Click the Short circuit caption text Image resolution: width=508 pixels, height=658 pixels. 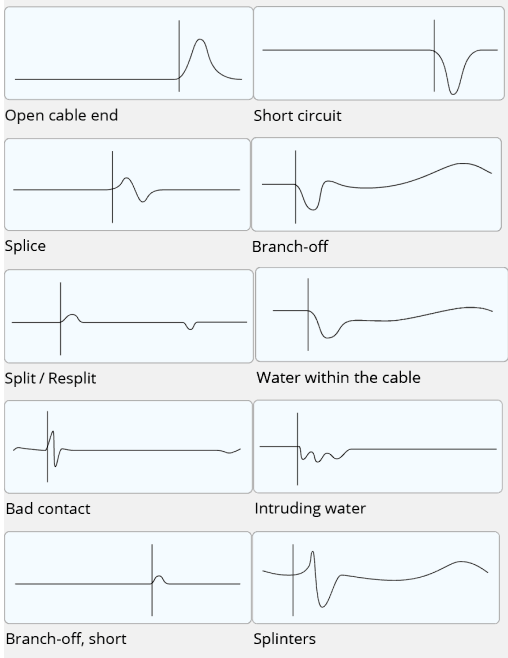point(297,115)
